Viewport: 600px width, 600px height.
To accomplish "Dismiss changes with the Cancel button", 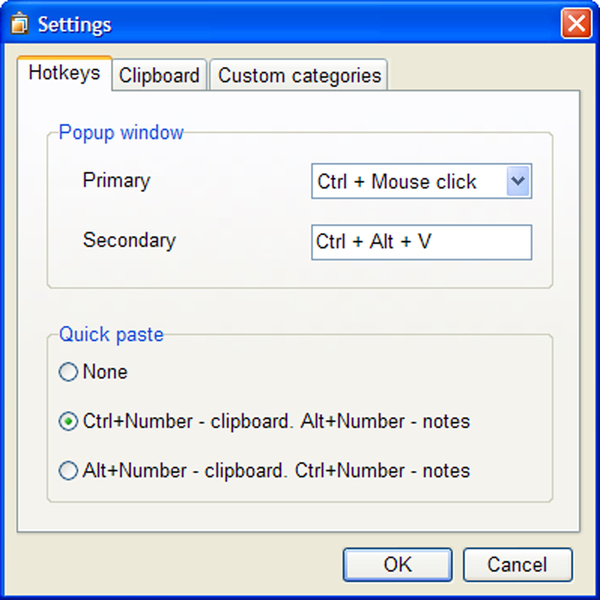I will pos(518,565).
